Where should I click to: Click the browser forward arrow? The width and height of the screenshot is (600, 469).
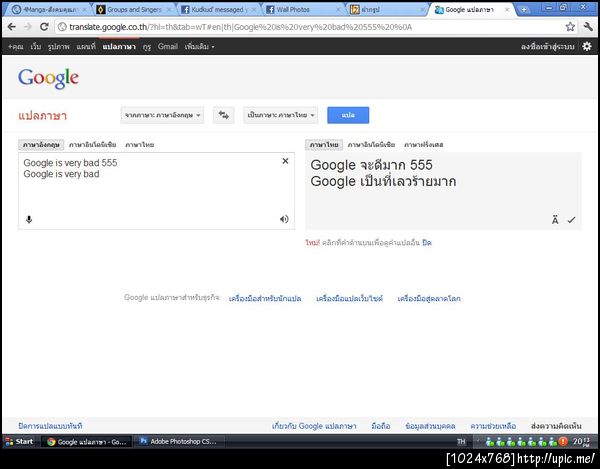pyautogui.click(x=28, y=27)
